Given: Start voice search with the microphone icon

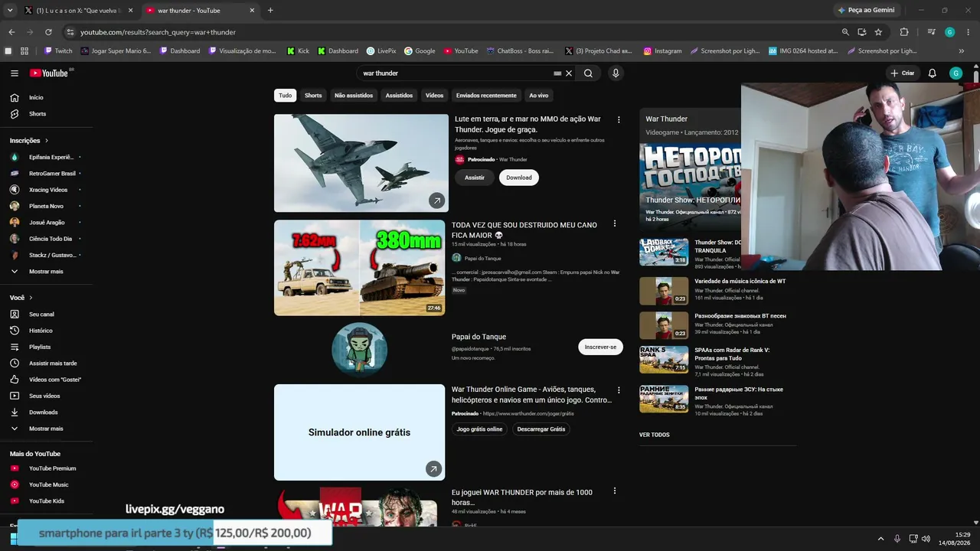Looking at the screenshot, I should [x=616, y=73].
